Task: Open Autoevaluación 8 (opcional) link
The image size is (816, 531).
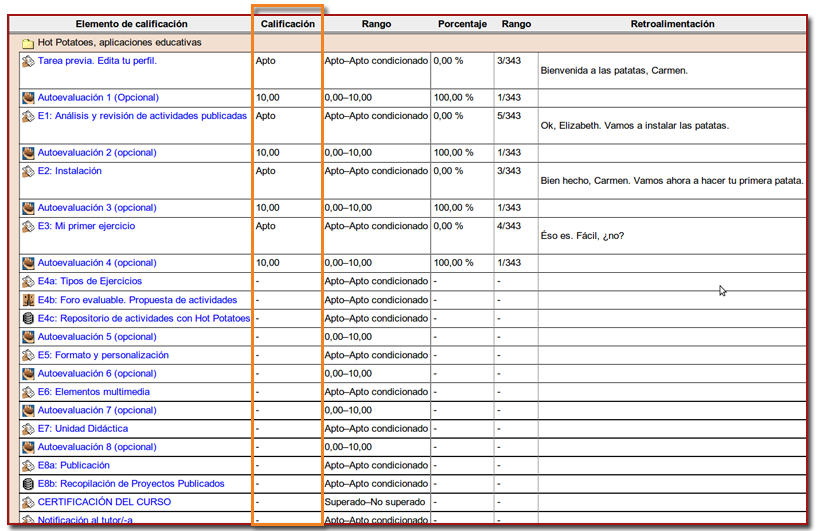Action: tap(97, 447)
